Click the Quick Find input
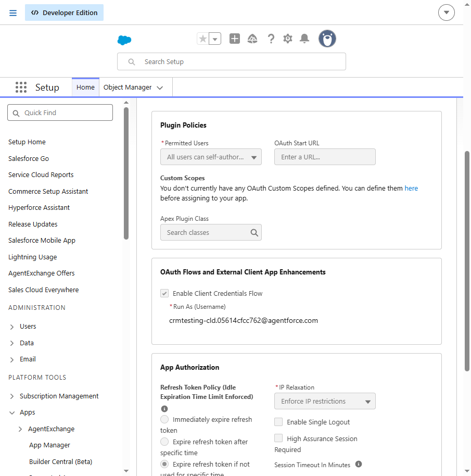 pyautogui.click(x=60, y=112)
